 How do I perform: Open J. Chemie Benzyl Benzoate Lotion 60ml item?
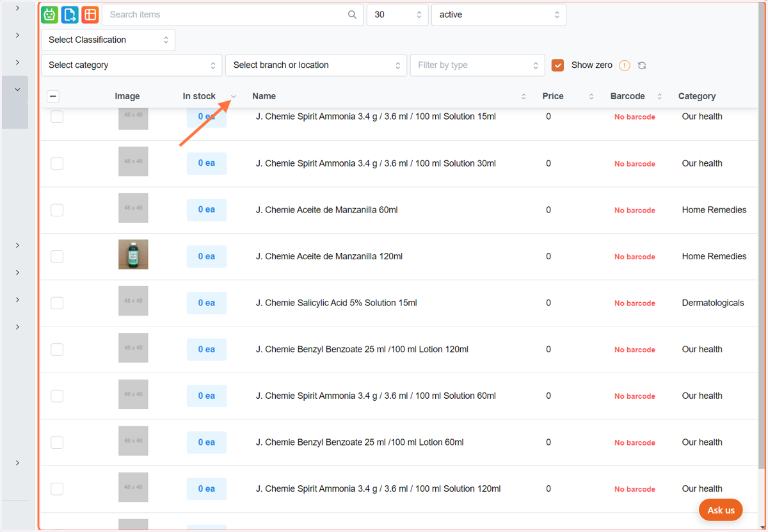[360, 442]
